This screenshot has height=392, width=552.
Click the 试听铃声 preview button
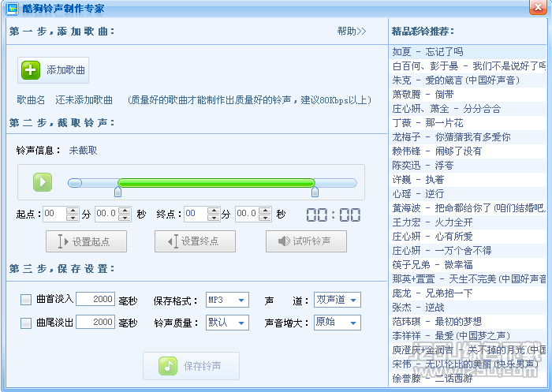306,241
